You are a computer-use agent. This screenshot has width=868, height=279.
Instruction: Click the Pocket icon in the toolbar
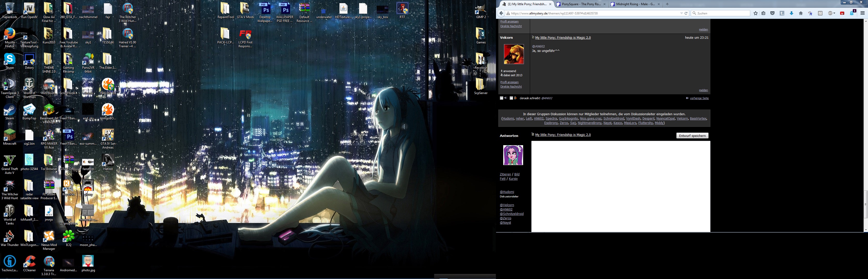click(x=772, y=13)
